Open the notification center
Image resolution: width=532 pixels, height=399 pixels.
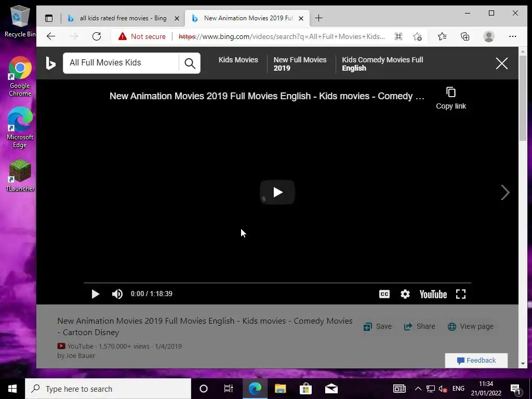click(x=515, y=389)
